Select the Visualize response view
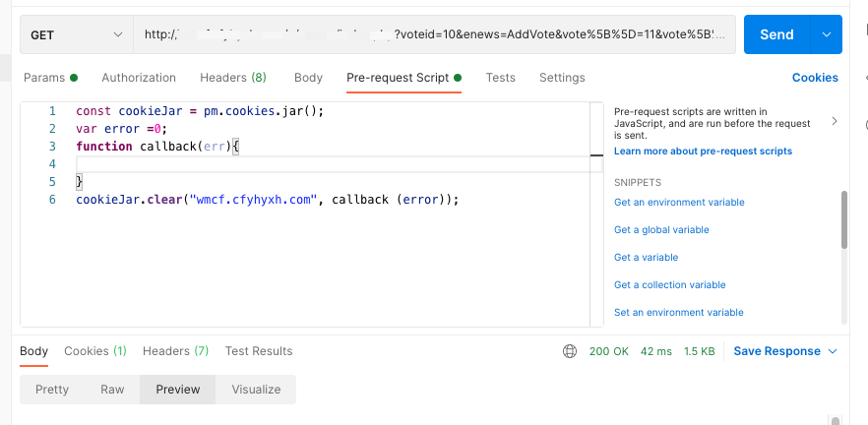This screenshot has height=425, width=868. [x=256, y=390]
